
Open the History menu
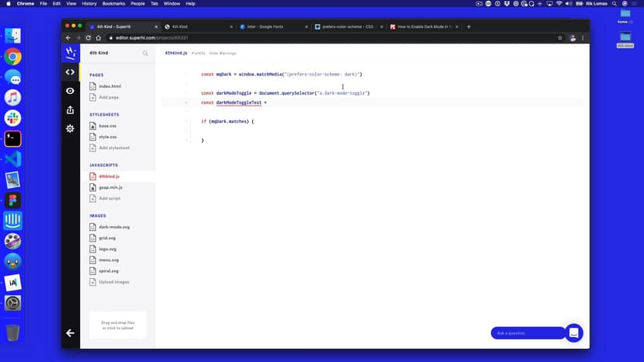[89, 4]
